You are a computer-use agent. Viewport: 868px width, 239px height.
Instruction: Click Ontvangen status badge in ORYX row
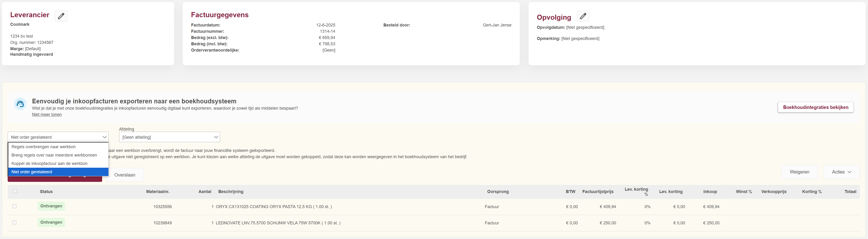(x=51, y=206)
